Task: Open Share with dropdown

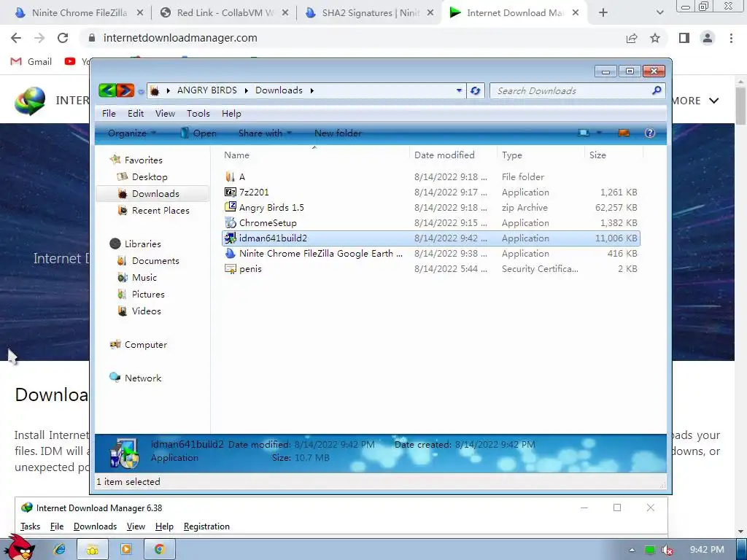Action: coord(265,133)
